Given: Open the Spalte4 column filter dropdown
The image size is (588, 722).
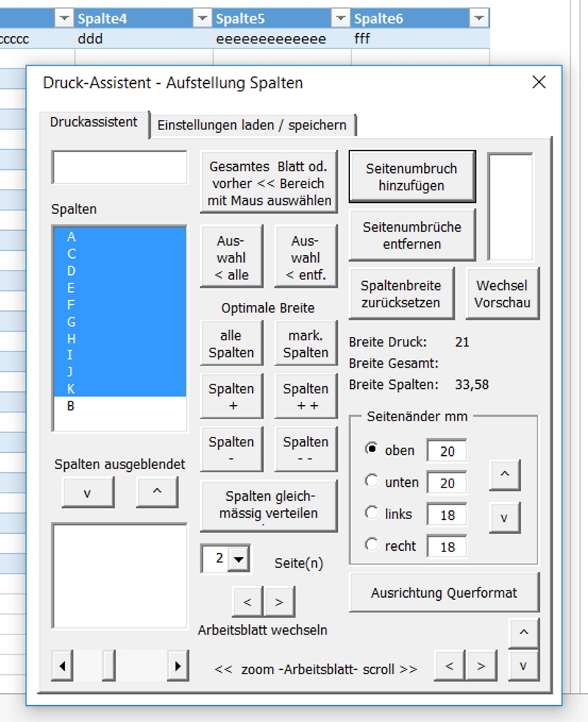Looking at the screenshot, I should click(202, 19).
